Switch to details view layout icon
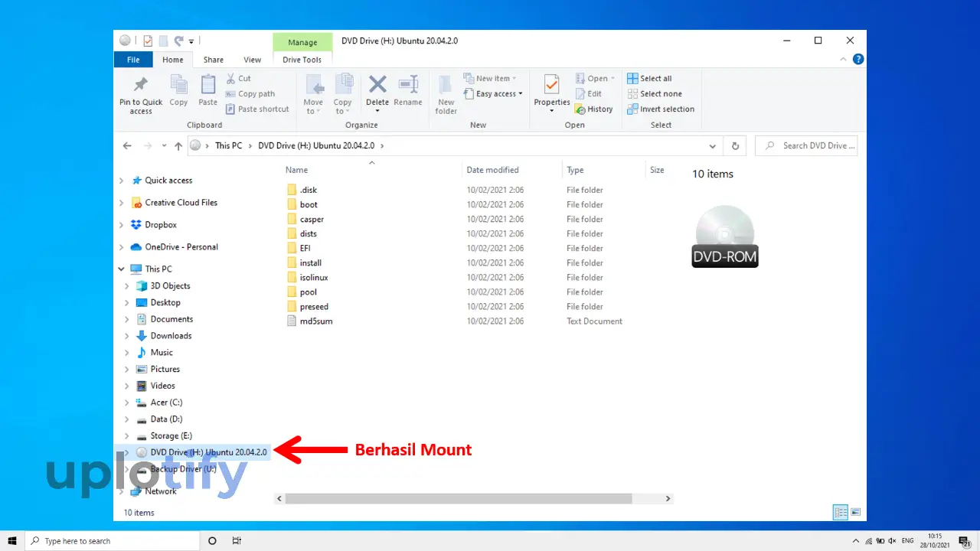This screenshot has width=980, height=551. [x=841, y=512]
